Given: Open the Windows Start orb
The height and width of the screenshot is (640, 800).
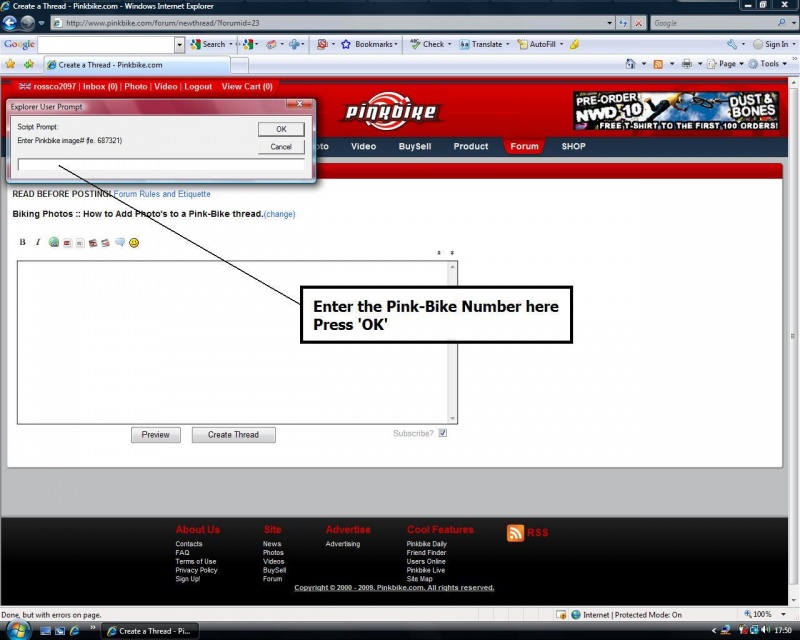Looking at the screenshot, I should click(x=16, y=630).
